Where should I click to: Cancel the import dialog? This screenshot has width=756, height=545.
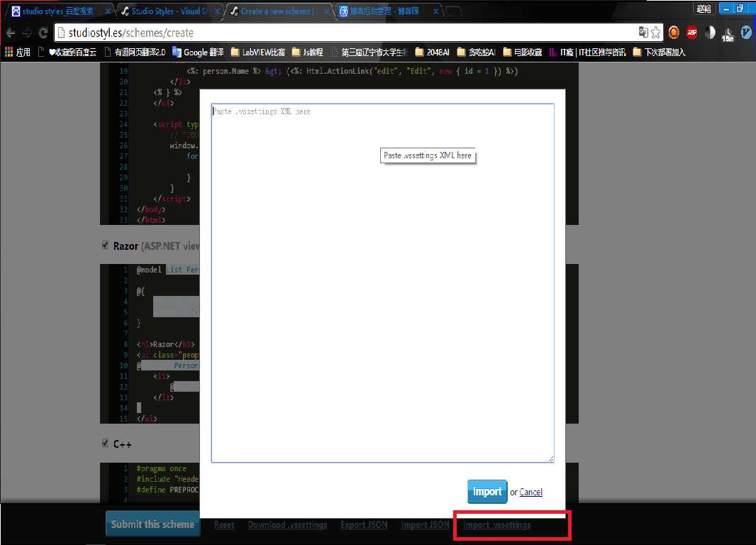pyautogui.click(x=531, y=492)
